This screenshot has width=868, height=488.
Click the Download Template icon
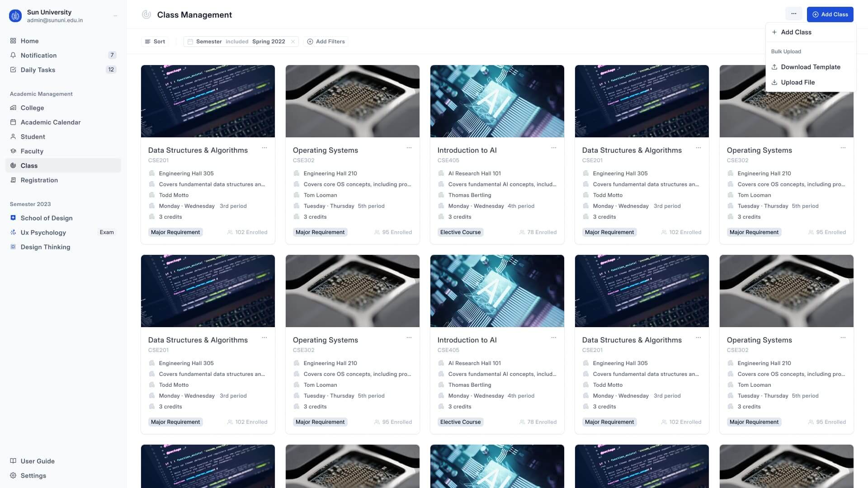[774, 67]
